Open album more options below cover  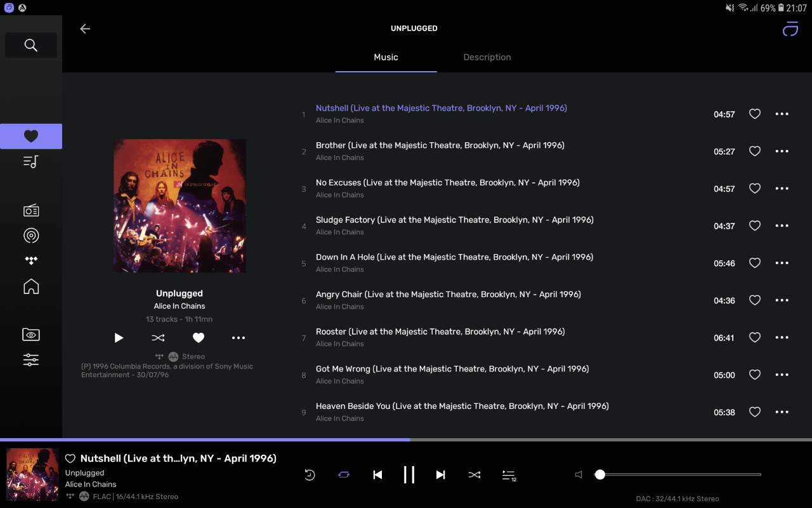click(238, 338)
